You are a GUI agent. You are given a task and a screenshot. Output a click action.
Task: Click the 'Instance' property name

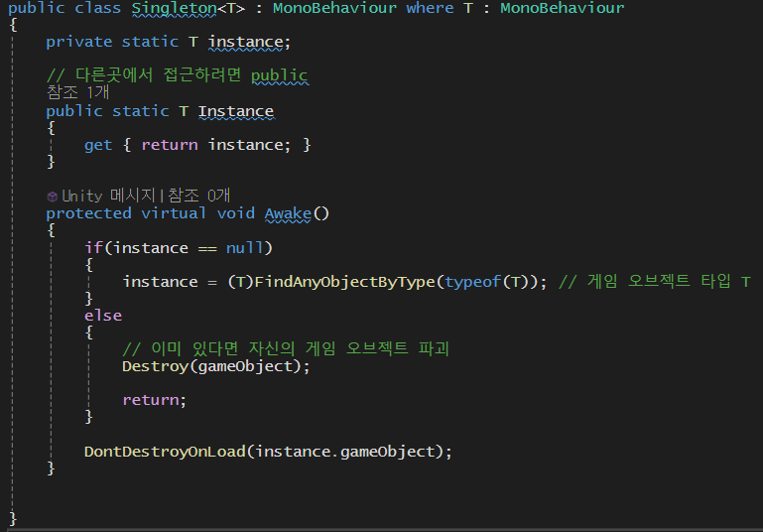(x=236, y=111)
